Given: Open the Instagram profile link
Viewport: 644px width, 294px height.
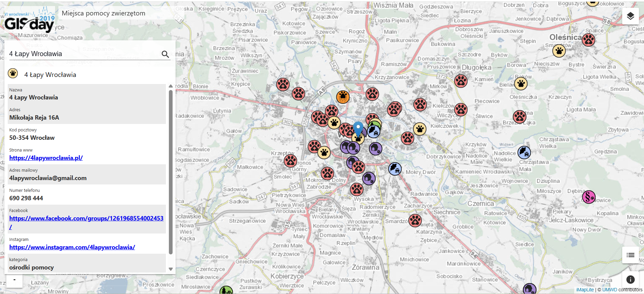Looking at the screenshot, I should pyautogui.click(x=72, y=247).
